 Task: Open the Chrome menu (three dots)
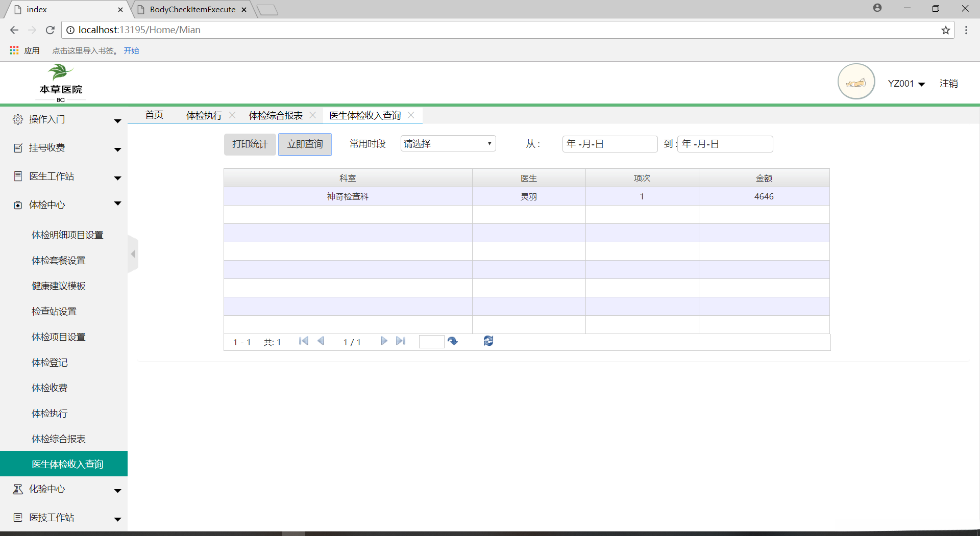click(966, 30)
